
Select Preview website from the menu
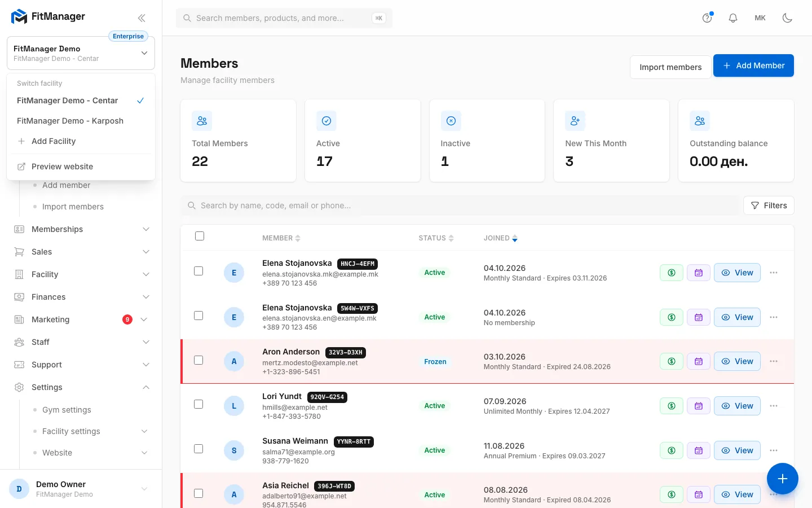point(81,167)
